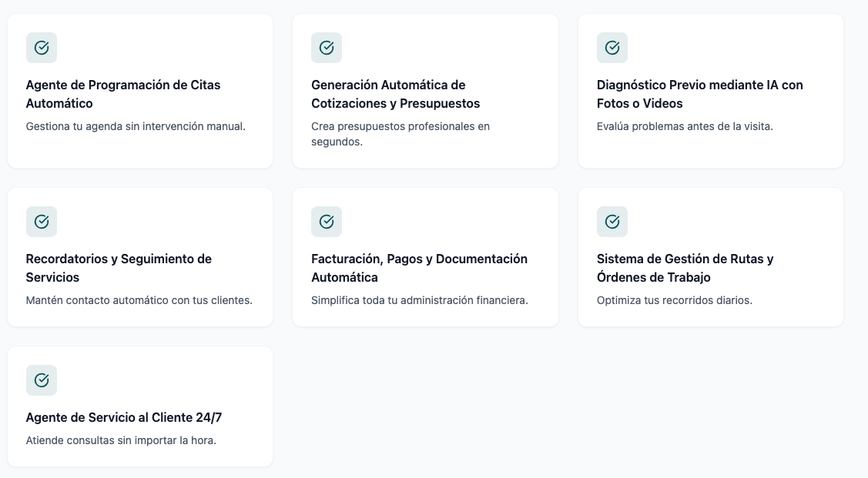Click the 'Crea presupuestos profesionales en segundos' description
Screen dimensions: 868x478
[400, 134]
